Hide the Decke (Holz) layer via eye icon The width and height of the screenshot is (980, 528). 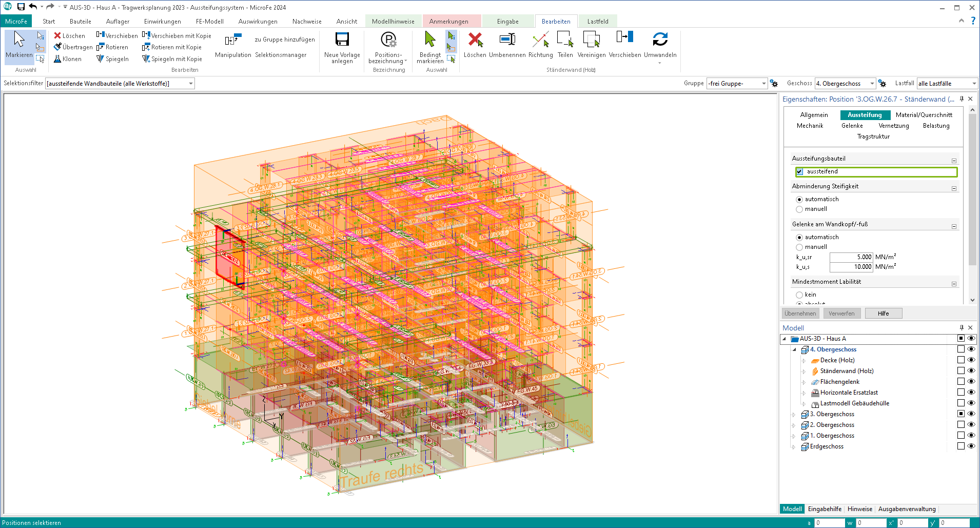pos(971,360)
